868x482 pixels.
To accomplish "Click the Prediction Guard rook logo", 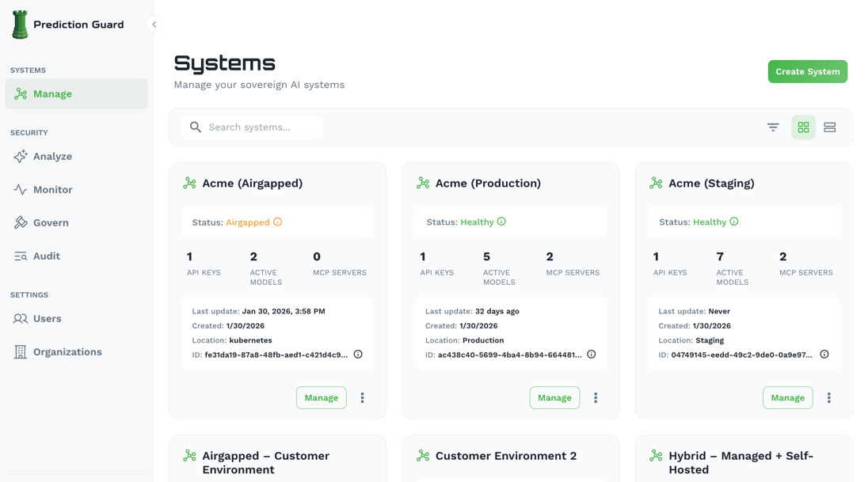I will tap(20, 25).
